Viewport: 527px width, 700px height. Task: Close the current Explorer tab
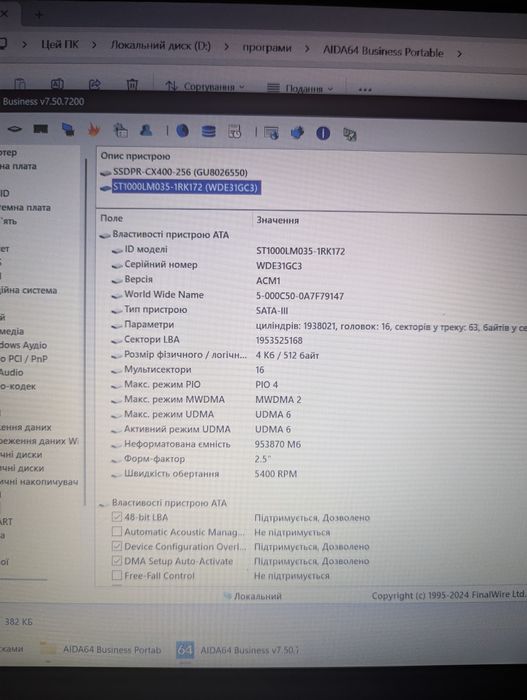click(x=4, y=14)
